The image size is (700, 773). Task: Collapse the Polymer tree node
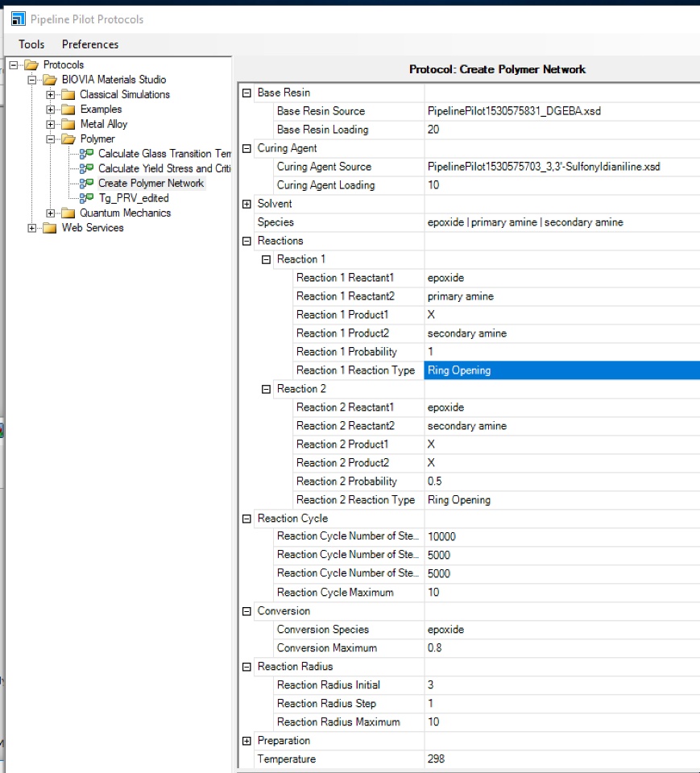pyautogui.click(x=50, y=139)
